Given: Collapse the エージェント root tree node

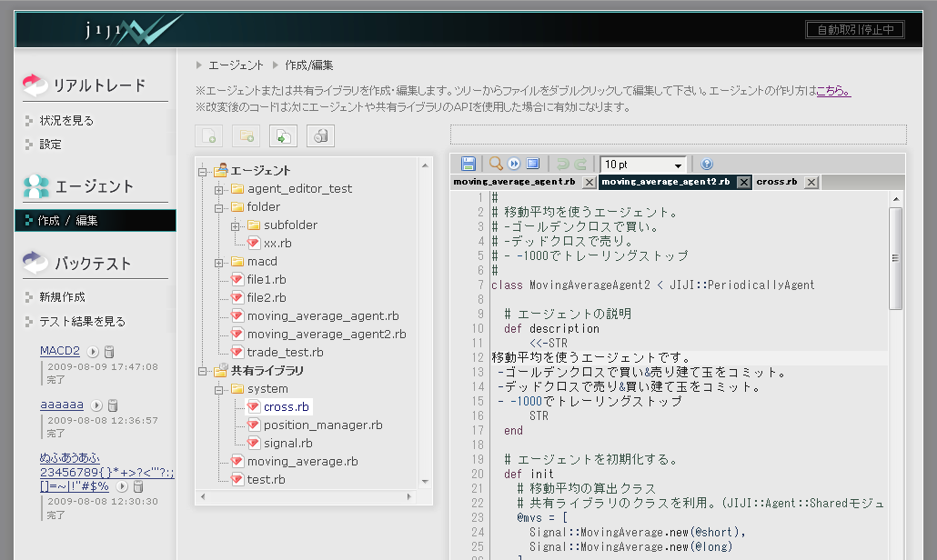Looking at the screenshot, I should pos(203,171).
